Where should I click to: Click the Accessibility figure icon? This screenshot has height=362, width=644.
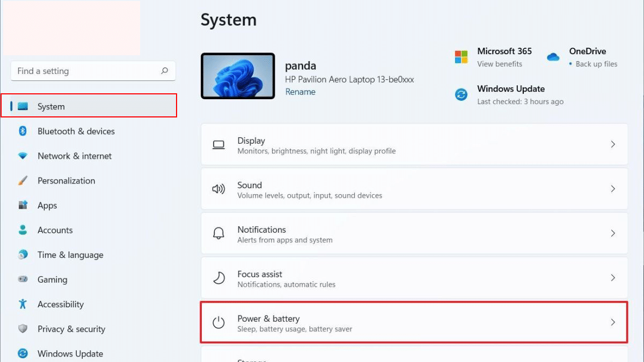23,304
